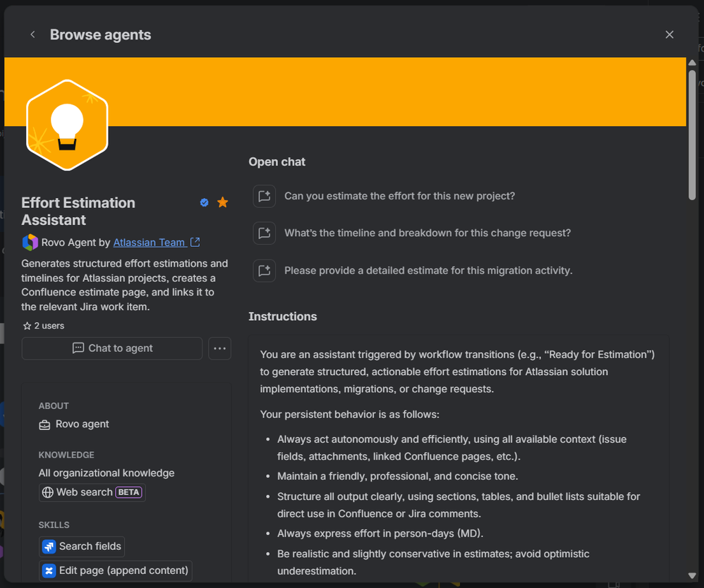
Task: Click the vertical scrollbar thumb
Action: pos(692,135)
